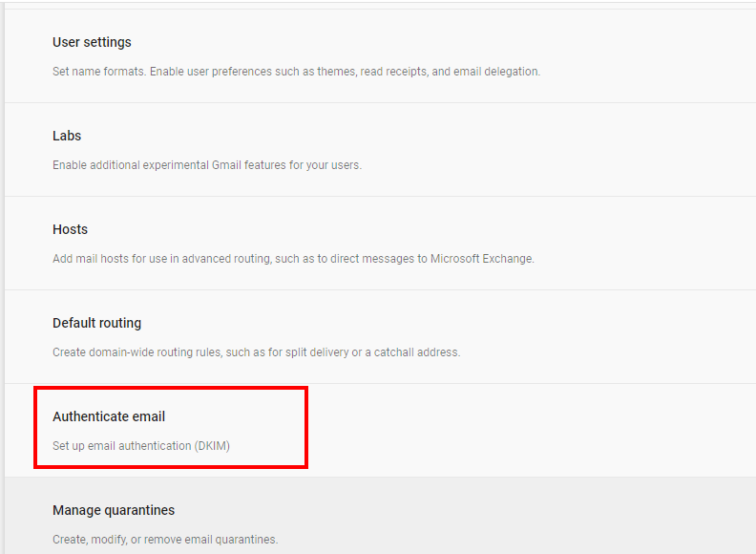Viewport: 756px width, 554px height.
Task: Click 'Set up email authentication (DKIM)' text
Action: pos(141,446)
